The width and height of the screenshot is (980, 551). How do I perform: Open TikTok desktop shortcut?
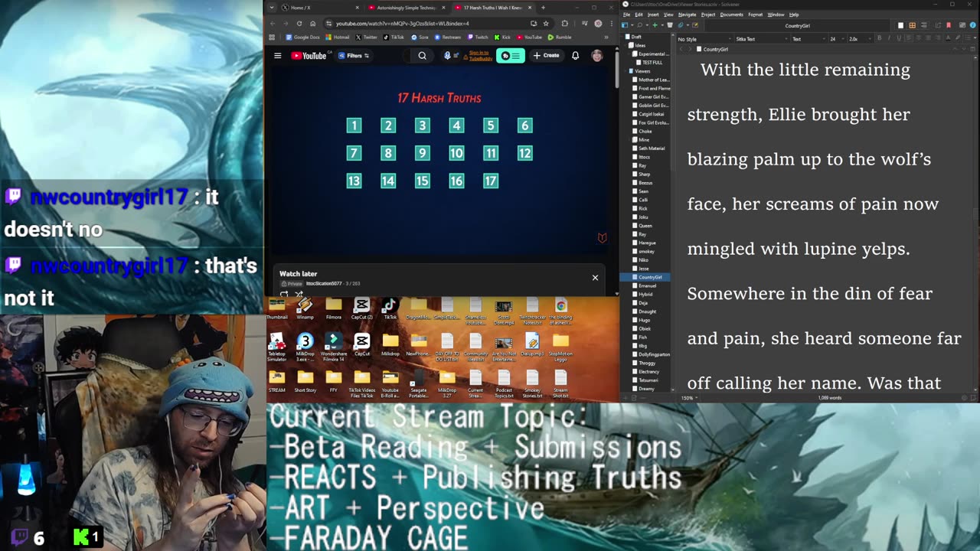click(x=390, y=309)
